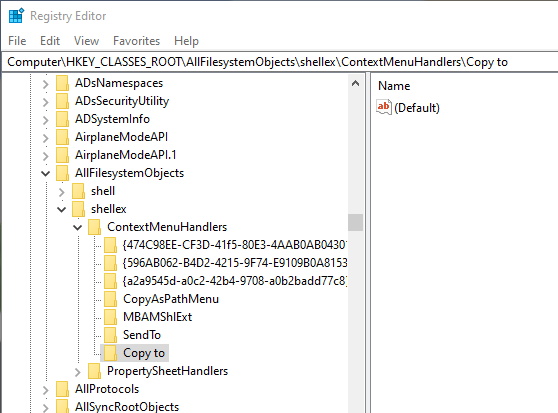Image resolution: width=558 pixels, height=413 pixels.
Task: Select the {596AB062-B4D2-4215 key label
Action: tap(235, 263)
